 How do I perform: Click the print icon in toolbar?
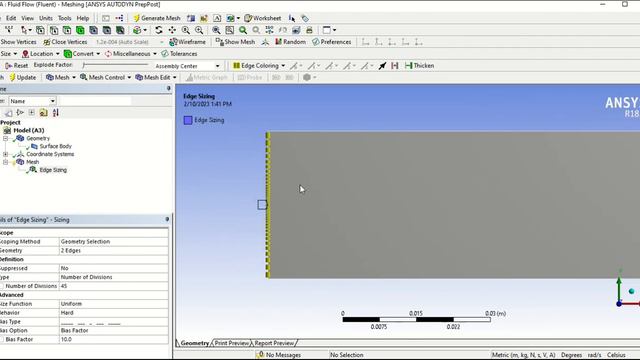coord(309,30)
